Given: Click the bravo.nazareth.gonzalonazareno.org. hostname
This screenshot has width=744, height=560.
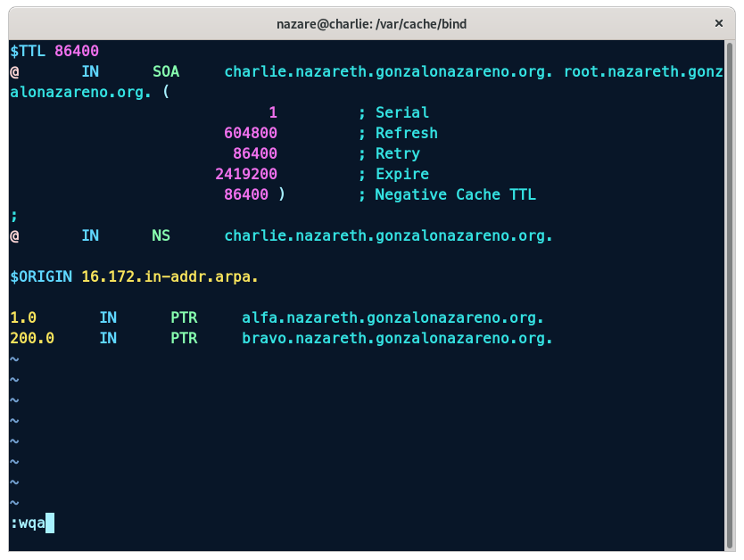Looking at the screenshot, I should 398,338.
